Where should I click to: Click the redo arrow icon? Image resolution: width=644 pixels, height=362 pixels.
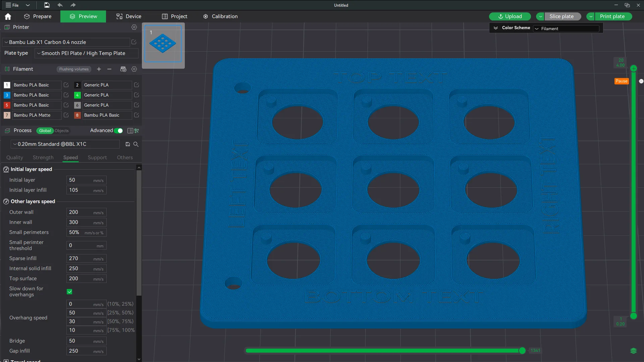coord(73,5)
